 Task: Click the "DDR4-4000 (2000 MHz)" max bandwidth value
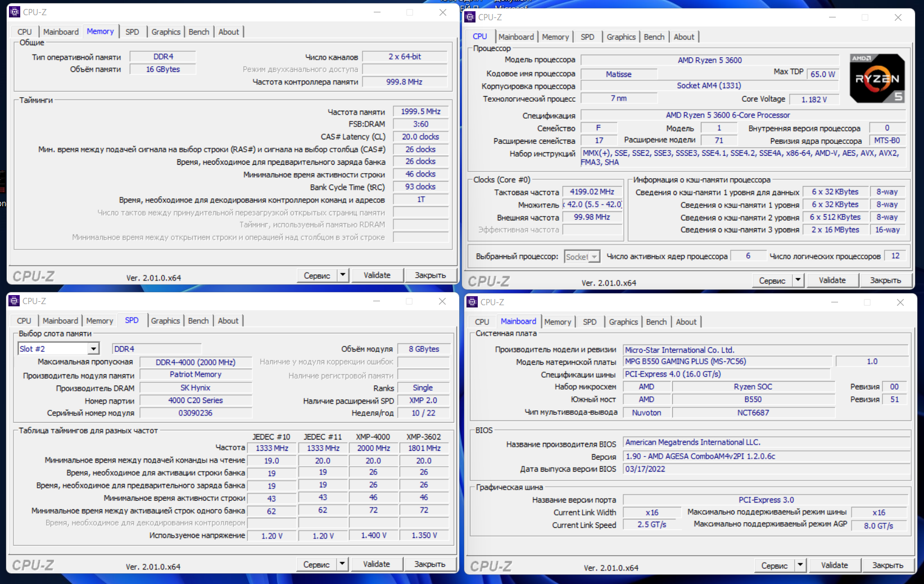196,363
